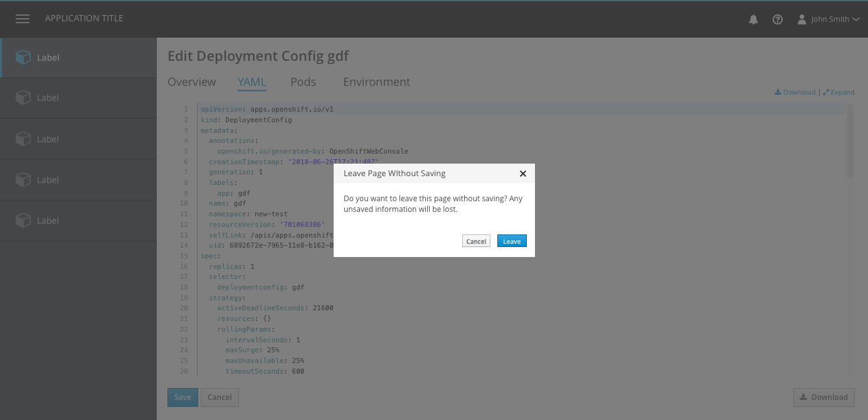Open the hamburger navigation menu
868x420 pixels.
pyautogui.click(x=23, y=19)
